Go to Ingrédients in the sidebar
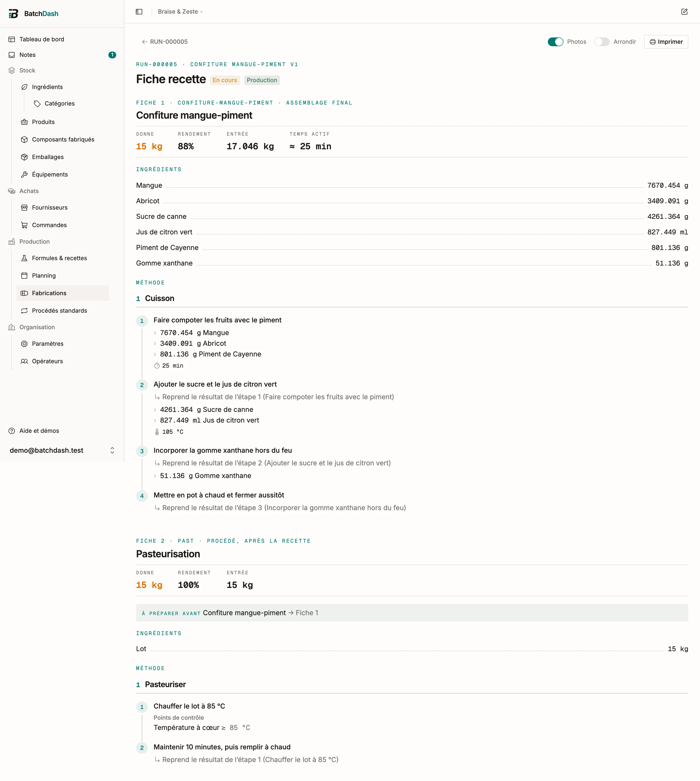 pyautogui.click(x=63, y=87)
